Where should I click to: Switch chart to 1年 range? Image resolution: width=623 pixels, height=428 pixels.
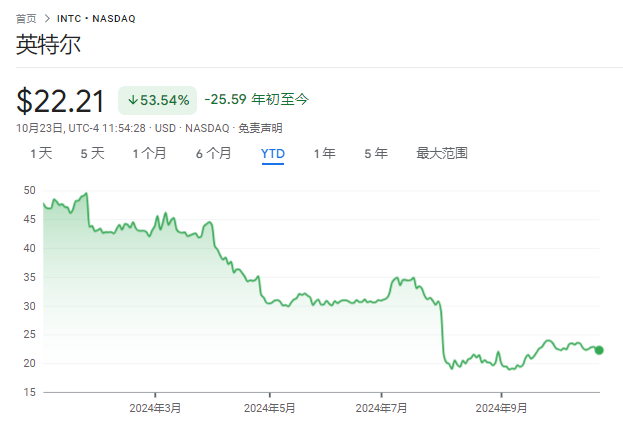[324, 153]
